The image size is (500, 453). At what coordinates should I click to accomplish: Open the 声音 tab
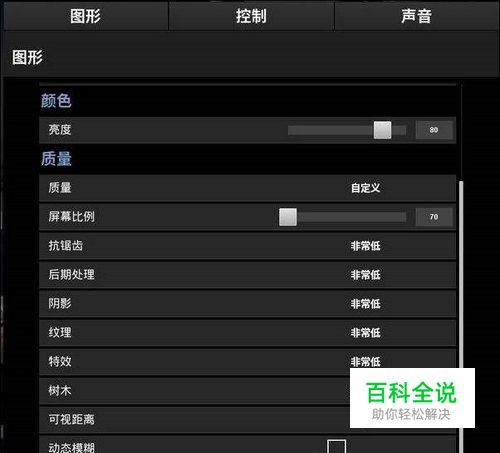(417, 16)
